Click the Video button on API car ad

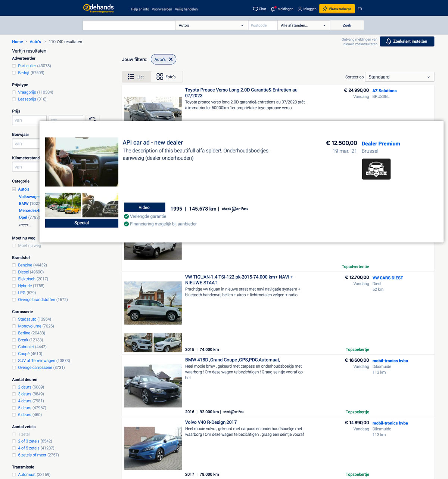point(144,207)
